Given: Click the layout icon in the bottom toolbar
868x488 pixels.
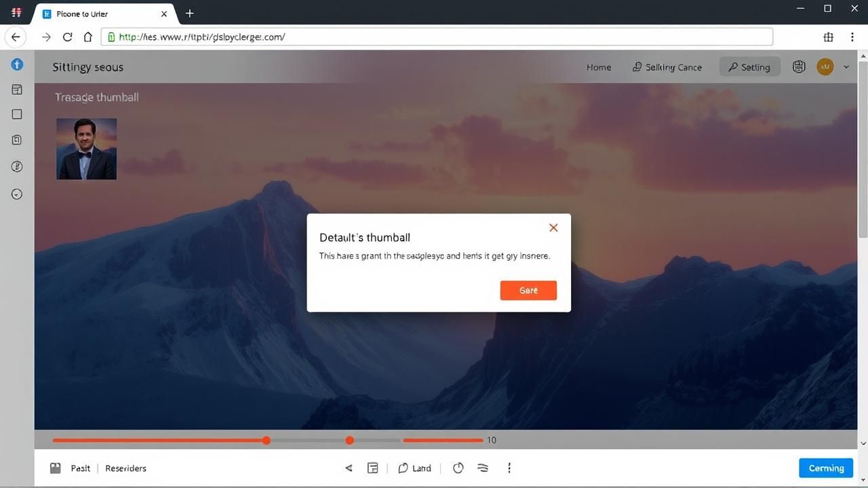Looking at the screenshot, I should pyautogui.click(x=372, y=468).
